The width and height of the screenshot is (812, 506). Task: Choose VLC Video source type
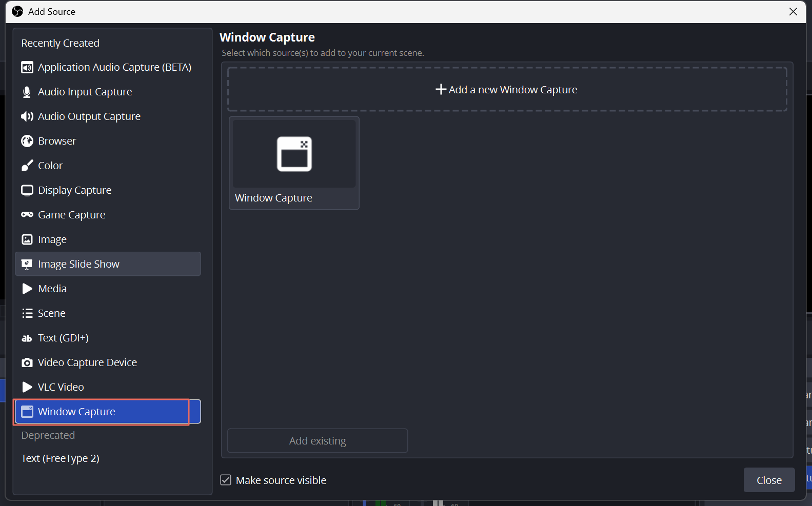pyautogui.click(x=108, y=387)
